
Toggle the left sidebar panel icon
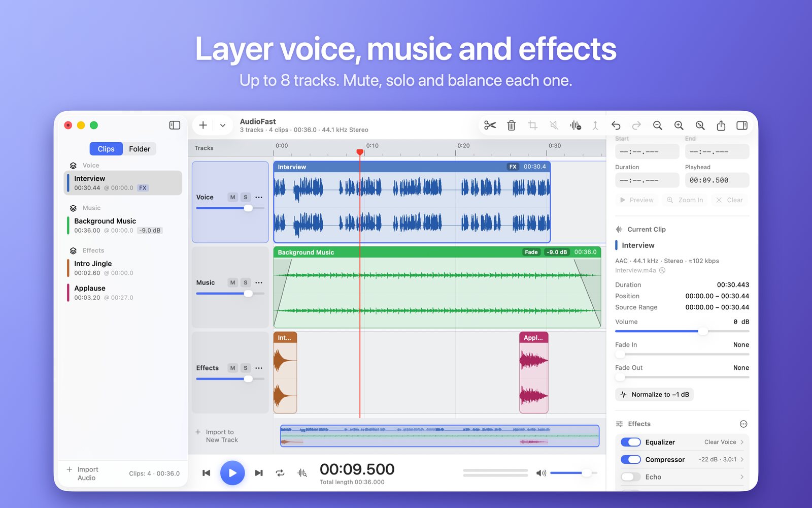click(175, 125)
